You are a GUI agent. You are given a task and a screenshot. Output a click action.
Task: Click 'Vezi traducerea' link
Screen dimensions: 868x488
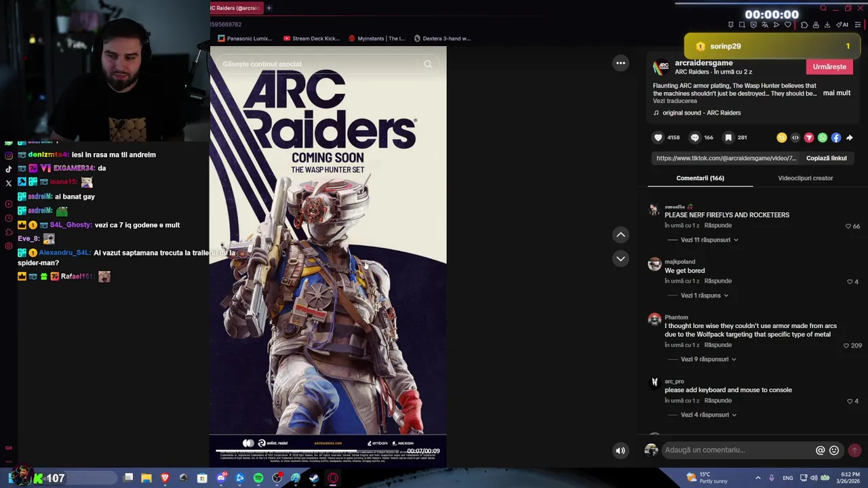[675, 101]
